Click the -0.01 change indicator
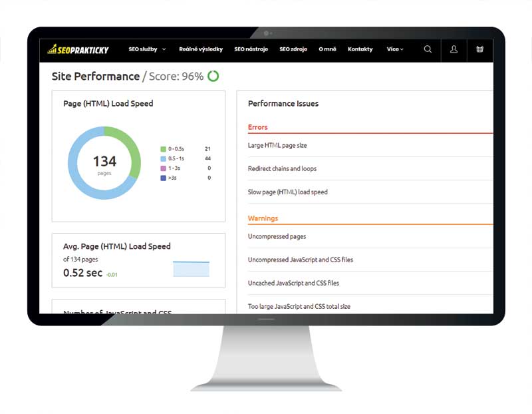The image size is (532, 414). (112, 275)
